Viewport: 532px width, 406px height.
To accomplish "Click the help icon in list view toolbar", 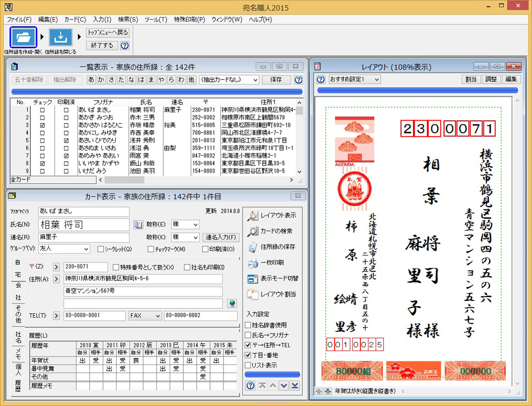I will tap(298, 80).
